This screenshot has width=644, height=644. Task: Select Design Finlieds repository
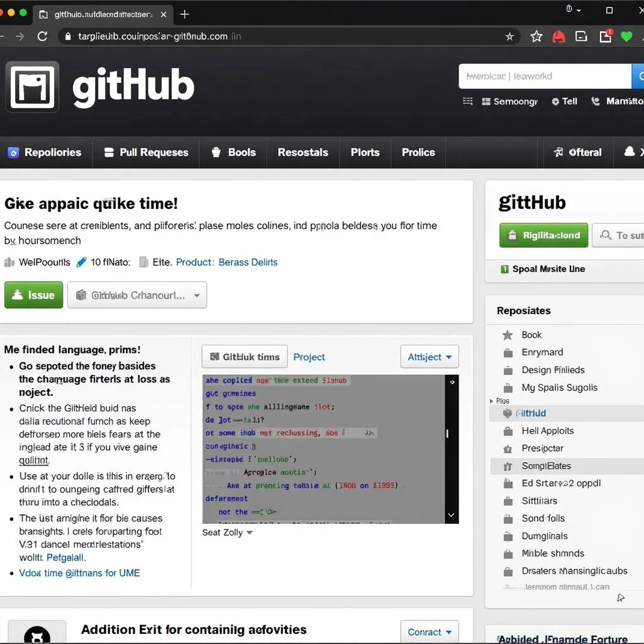553,370
